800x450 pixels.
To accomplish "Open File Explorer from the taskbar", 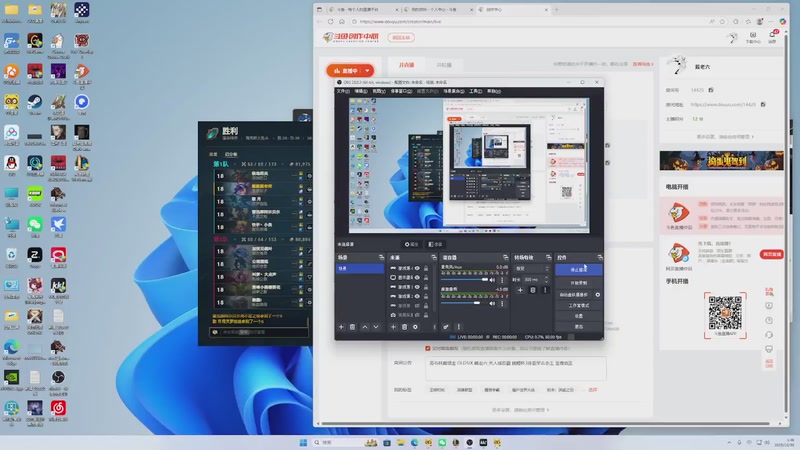I will [x=401, y=442].
